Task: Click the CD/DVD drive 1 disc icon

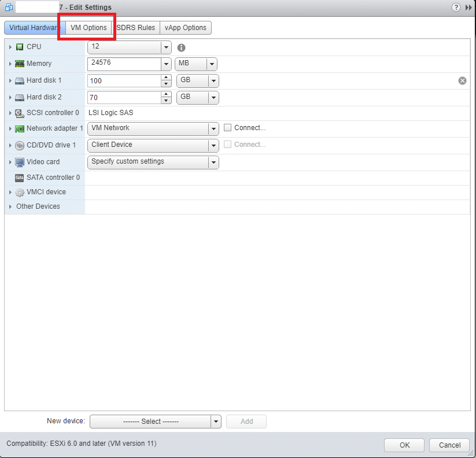Action: coord(20,145)
